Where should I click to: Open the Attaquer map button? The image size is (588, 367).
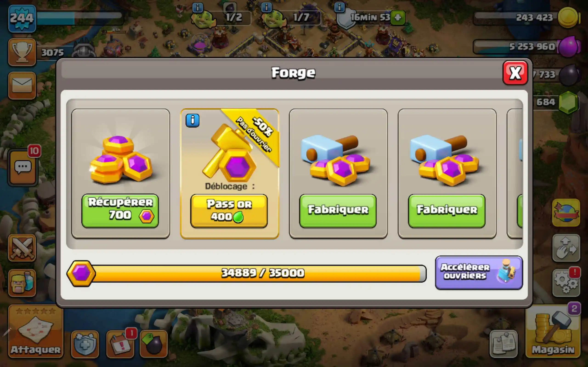35,331
